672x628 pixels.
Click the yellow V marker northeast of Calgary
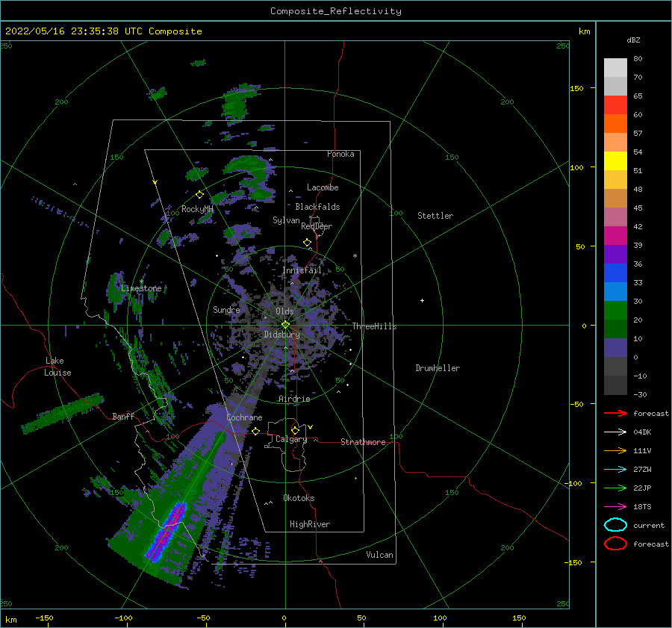click(310, 427)
